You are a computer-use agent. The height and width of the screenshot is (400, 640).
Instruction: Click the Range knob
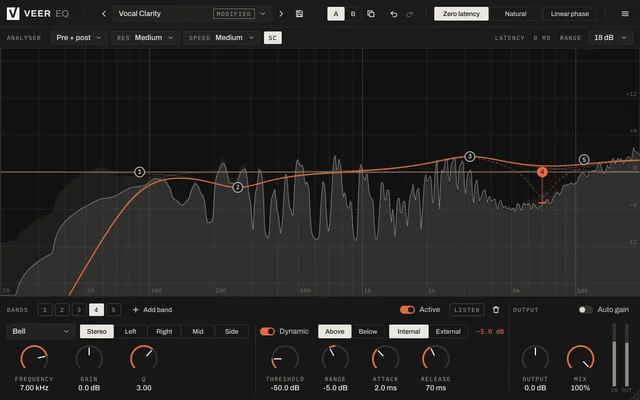[x=335, y=359]
